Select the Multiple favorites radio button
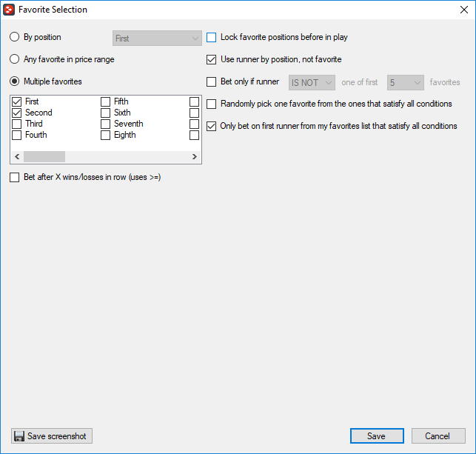The image size is (476, 454). (x=14, y=81)
